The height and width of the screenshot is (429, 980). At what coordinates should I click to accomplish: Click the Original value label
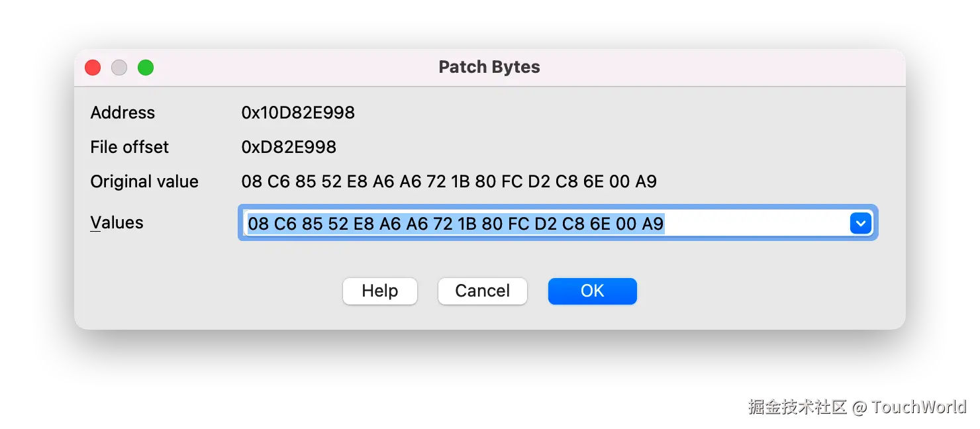[x=144, y=181]
